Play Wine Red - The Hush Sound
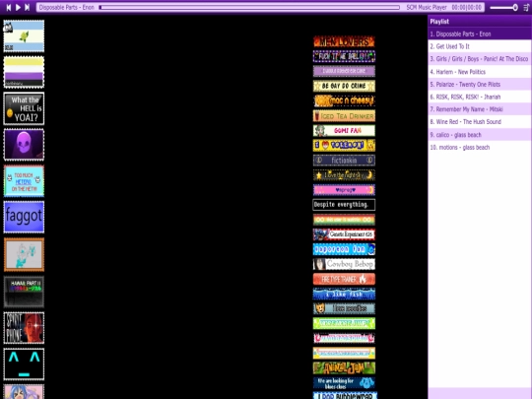The width and height of the screenshot is (532, 399). [x=480, y=122]
